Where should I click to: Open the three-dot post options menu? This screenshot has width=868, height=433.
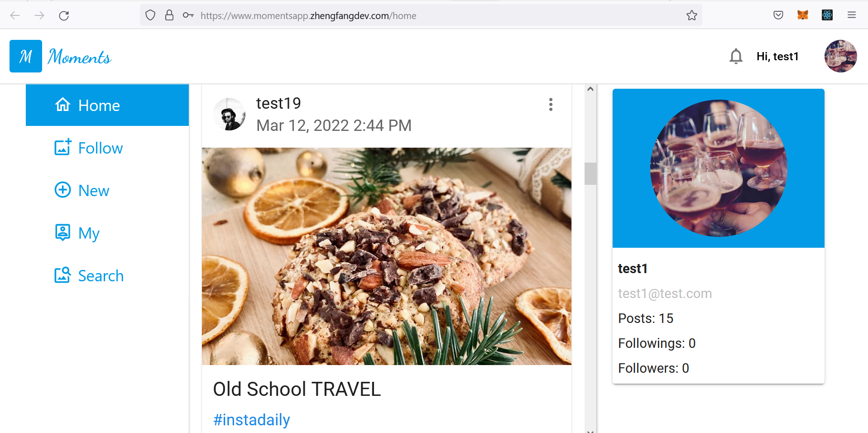(551, 105)
